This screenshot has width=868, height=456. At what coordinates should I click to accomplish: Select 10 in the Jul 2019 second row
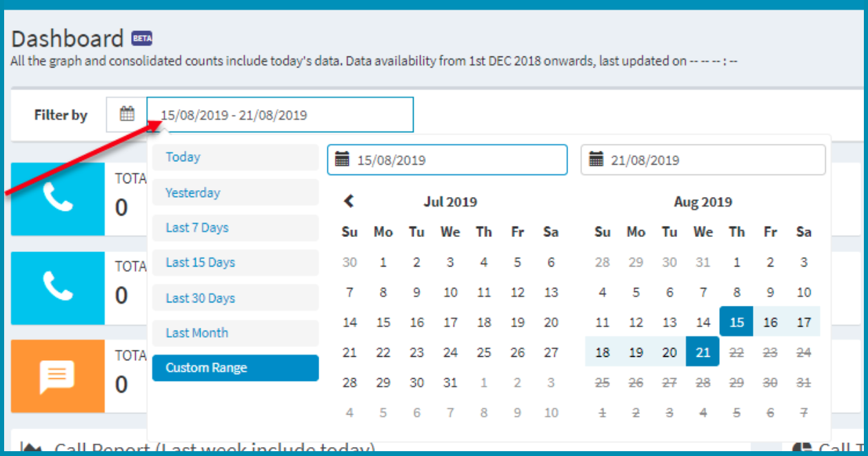click(450, 292)
